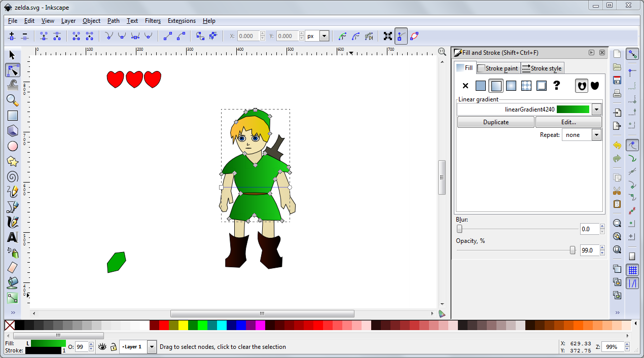Click Join selected nodes icon
The image size is (644, 358).
point(44,36)
